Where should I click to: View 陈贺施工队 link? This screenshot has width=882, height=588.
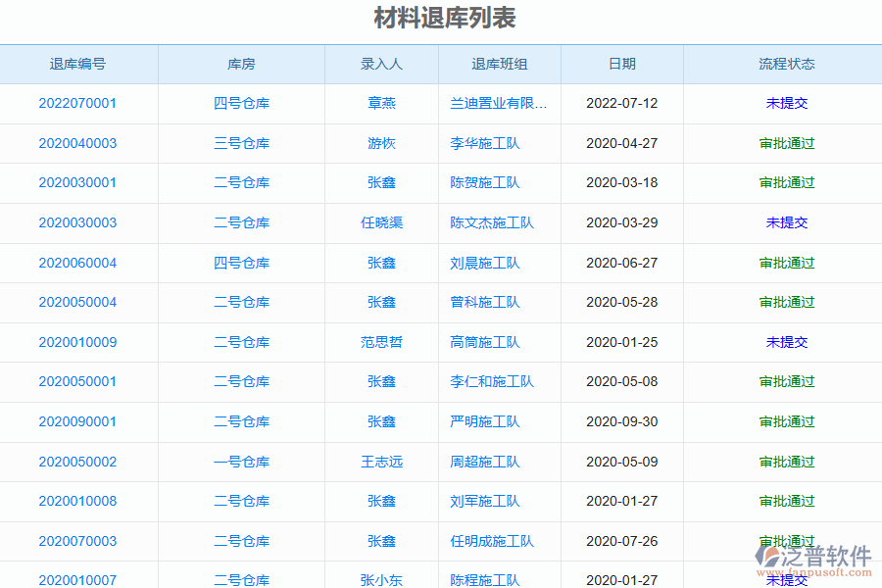[483, 182]
